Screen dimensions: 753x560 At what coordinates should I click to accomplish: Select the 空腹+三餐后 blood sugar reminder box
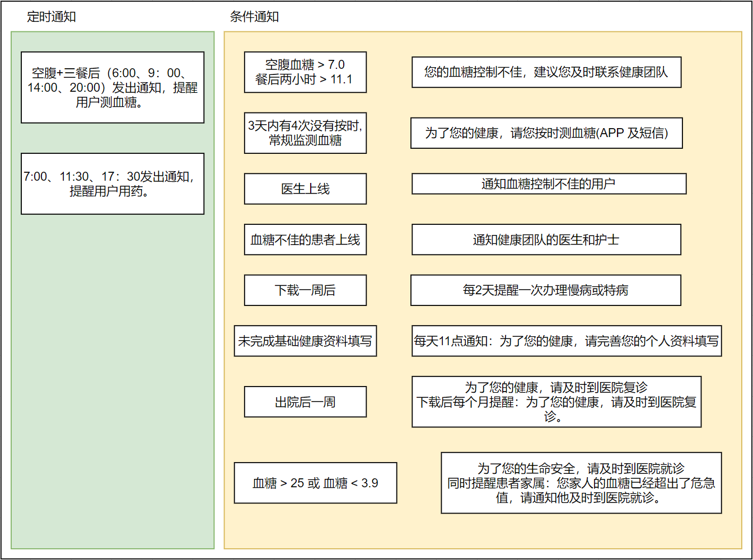[x=113, y=87]
